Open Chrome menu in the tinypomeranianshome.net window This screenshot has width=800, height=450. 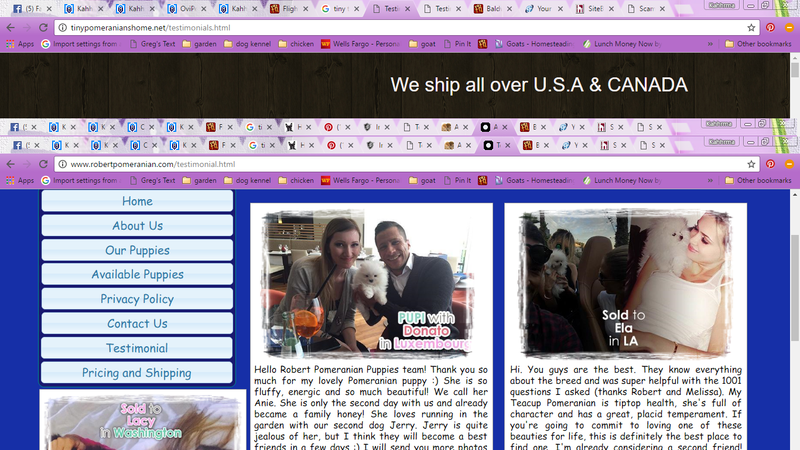[x=789, y=27]
